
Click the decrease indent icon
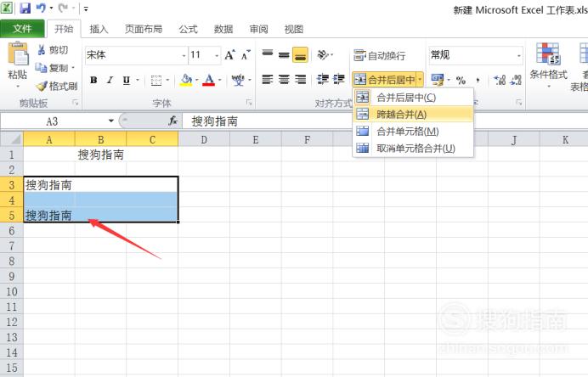(x=323, y=80)
